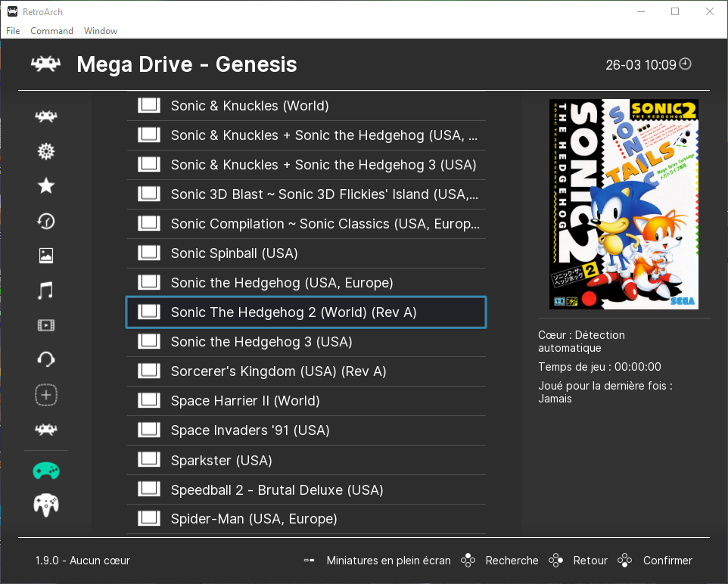Click the RetroArch logo beside Mega Drive title
This screenshot has height=584, width=728.
click(x=45, y=64)
